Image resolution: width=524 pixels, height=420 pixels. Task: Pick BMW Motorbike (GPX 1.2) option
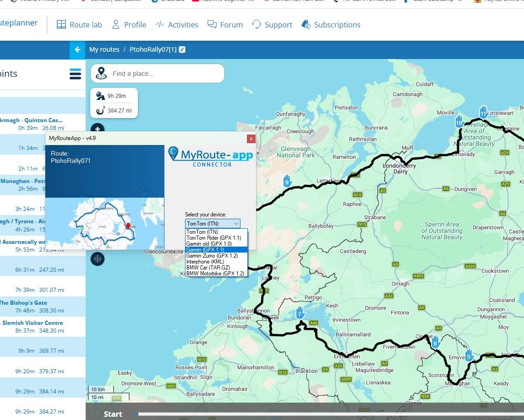point(216,274)
